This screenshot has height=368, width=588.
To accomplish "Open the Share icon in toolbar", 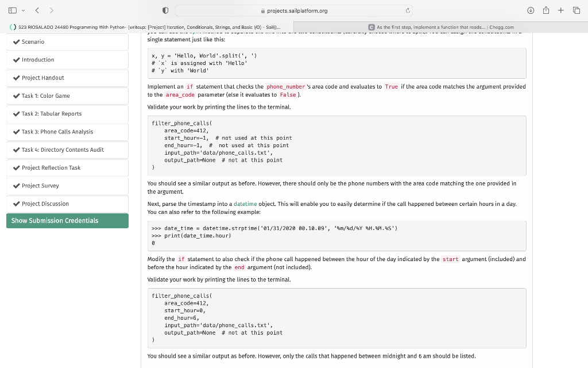I will tap(546, 10).
